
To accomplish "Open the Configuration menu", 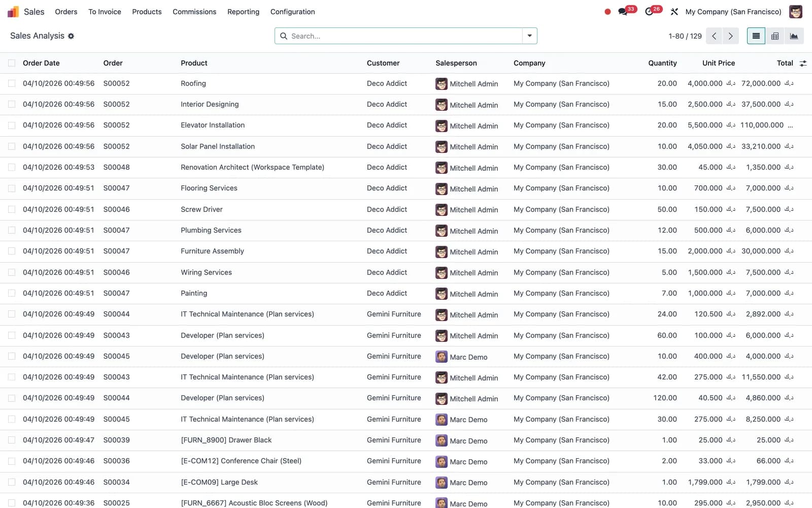I will [292, 12].
